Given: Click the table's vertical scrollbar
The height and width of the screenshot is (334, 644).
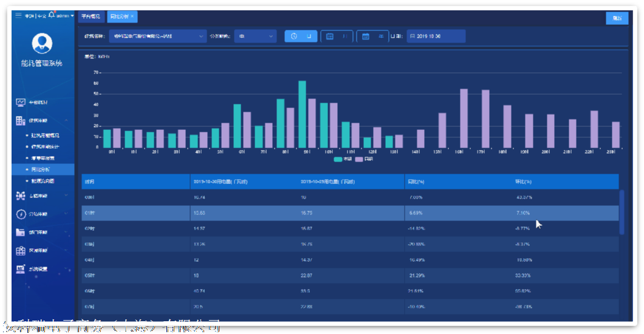Looking at the screenshot, I should pyautogui.click(x=622, y=212).
